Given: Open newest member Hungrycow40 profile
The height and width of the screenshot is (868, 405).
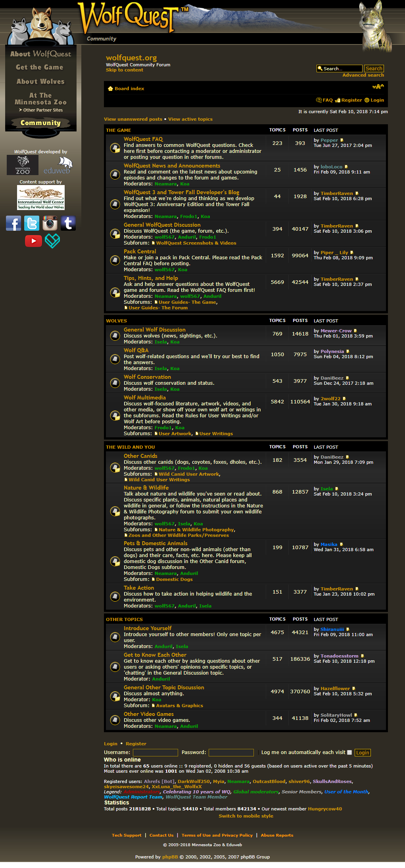Looking at the screenshot, I should (325, 809).
